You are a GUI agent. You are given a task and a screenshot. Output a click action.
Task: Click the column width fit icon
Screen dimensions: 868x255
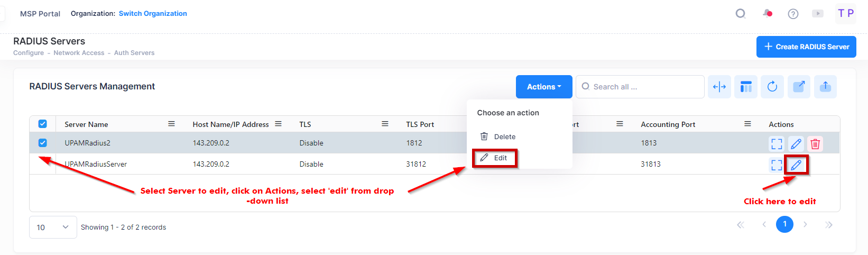(x=719, y=87)
